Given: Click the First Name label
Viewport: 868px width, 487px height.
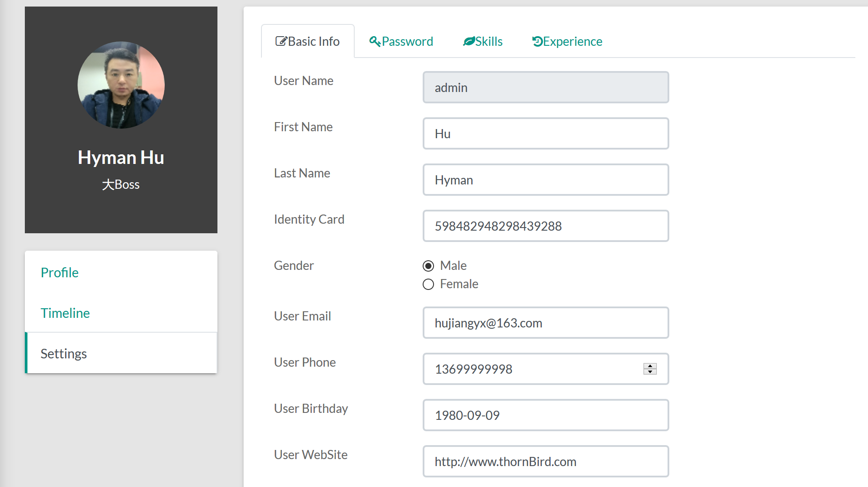Looking at the screenshot, I should [x=303, y=127].
